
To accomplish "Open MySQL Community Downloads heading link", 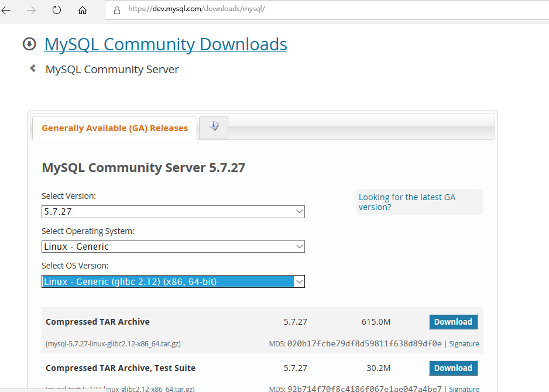I will (x=166, y=44).
